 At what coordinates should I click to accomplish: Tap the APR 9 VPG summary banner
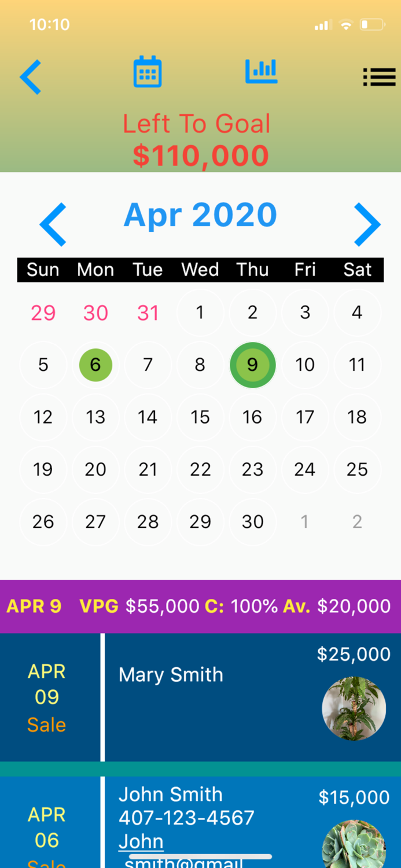click(200, 606)
